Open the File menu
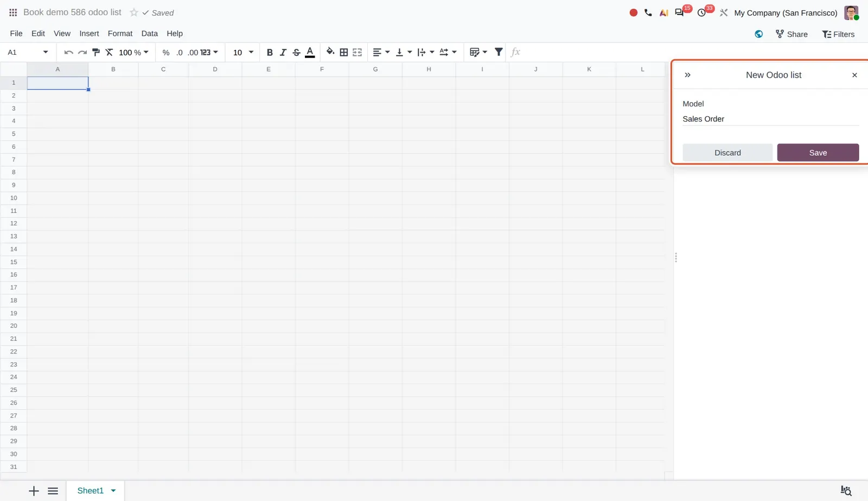The width and height of the screenshot is (868, 501). (16, 34)
